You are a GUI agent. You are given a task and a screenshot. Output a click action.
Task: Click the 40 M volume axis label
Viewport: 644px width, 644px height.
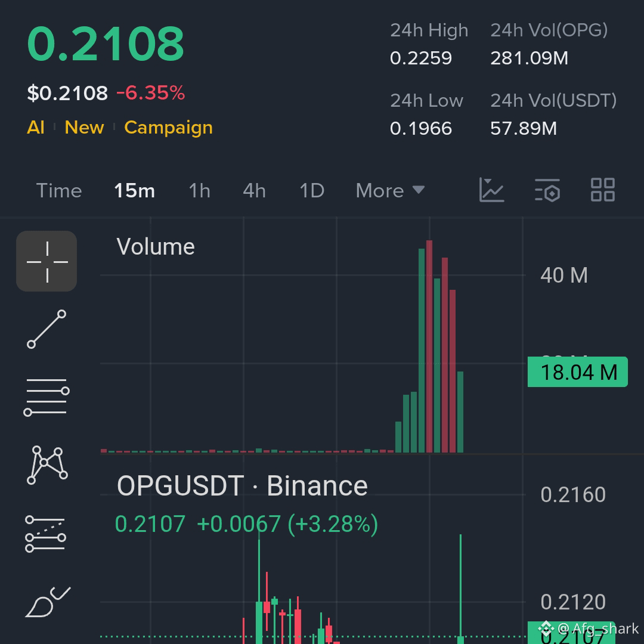(x=564, y=275)
